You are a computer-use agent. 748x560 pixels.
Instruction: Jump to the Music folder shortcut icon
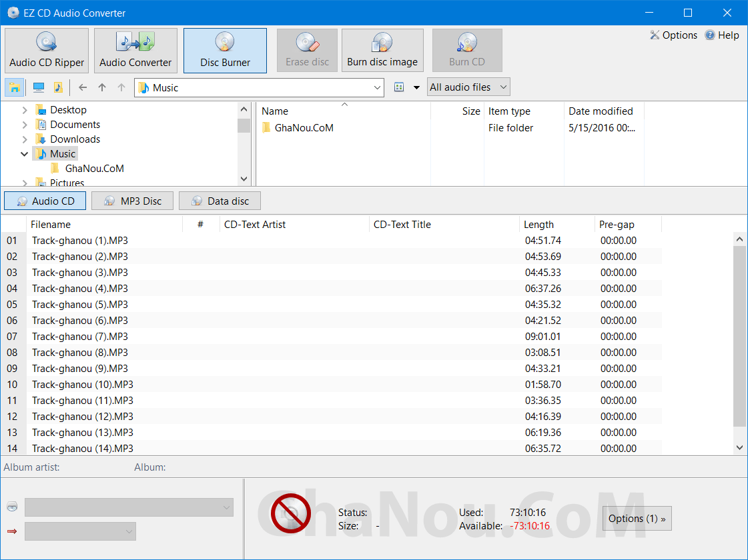tap(58, 88)
